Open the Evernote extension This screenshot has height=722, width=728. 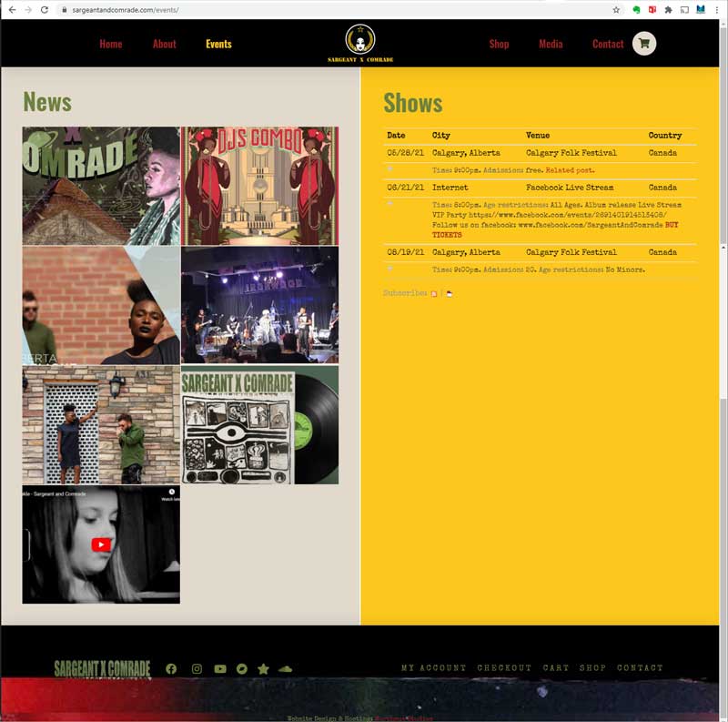[636, 10]
